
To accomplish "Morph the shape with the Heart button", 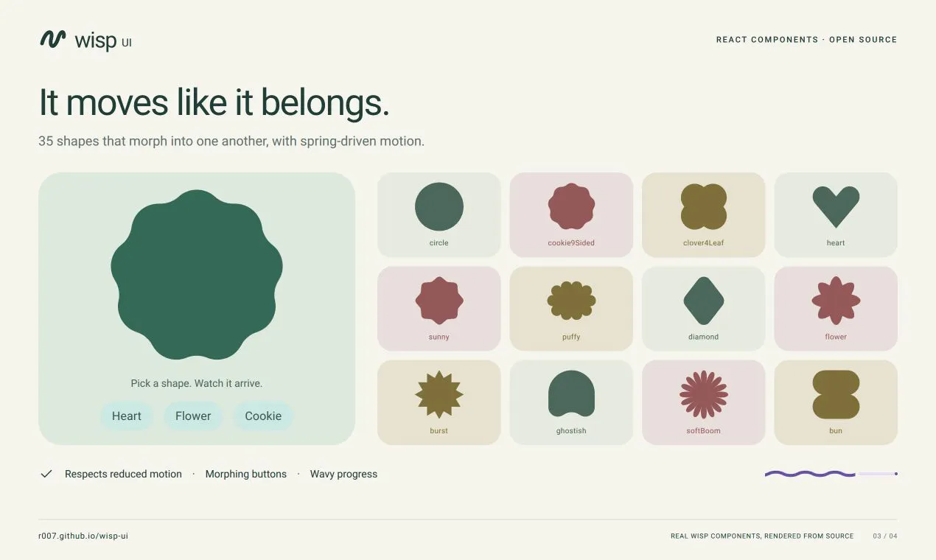I will [x=127, y=416].
